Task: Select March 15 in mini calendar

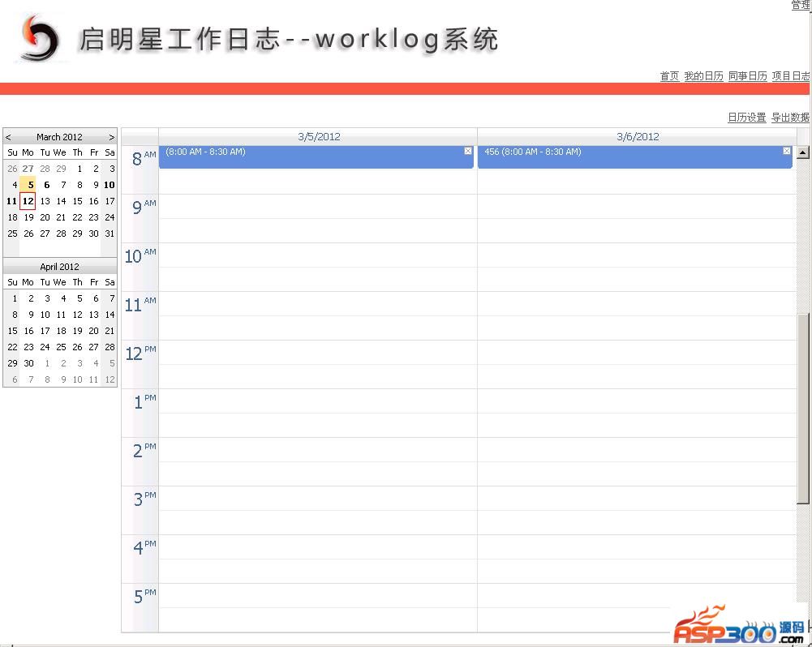Action: (x=77, y=201)
